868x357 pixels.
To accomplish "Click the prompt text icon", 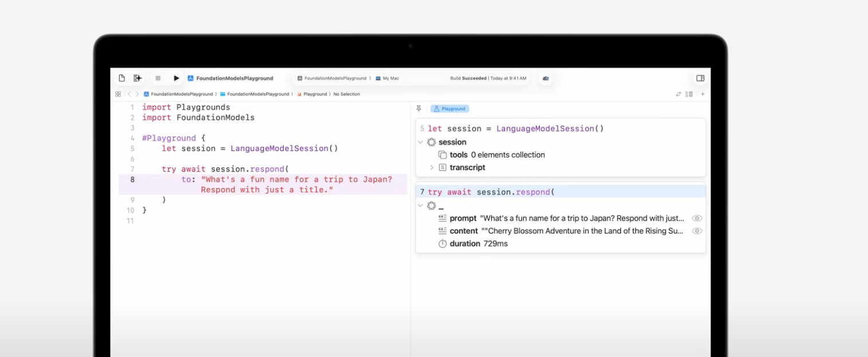I will coord(443,219).
